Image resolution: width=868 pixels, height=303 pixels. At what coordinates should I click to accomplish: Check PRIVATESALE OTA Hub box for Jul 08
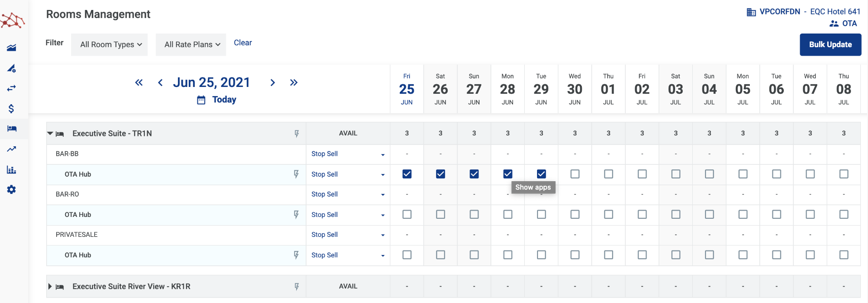click(844, 255)
